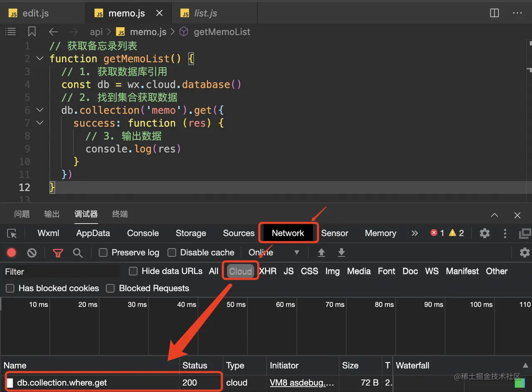This screenshot has height=392, width=532.
Task: Undock the devtools panel
Action: coord(525,233)
